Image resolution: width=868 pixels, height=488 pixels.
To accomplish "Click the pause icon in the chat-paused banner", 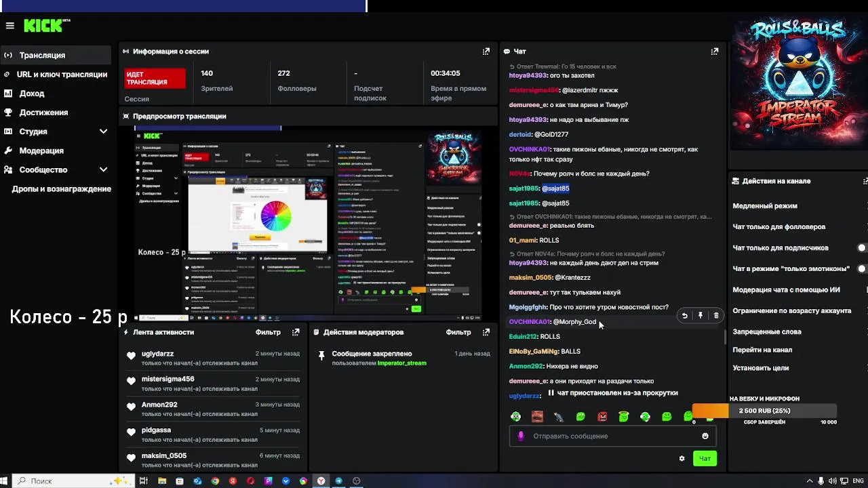I will point(551,392).
